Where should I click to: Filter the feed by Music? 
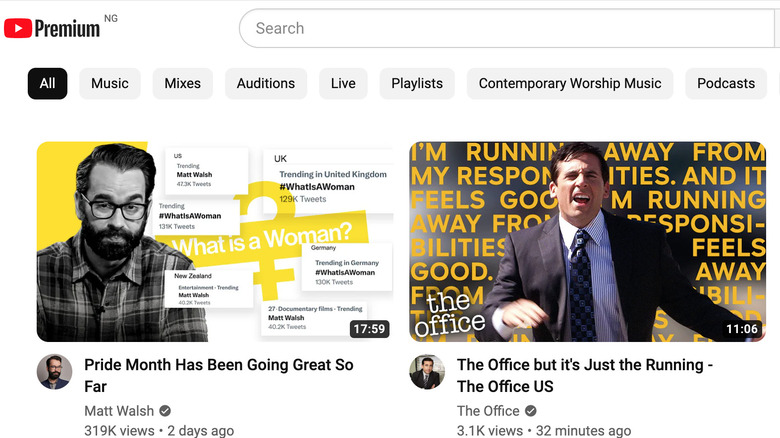pos(110,83)
